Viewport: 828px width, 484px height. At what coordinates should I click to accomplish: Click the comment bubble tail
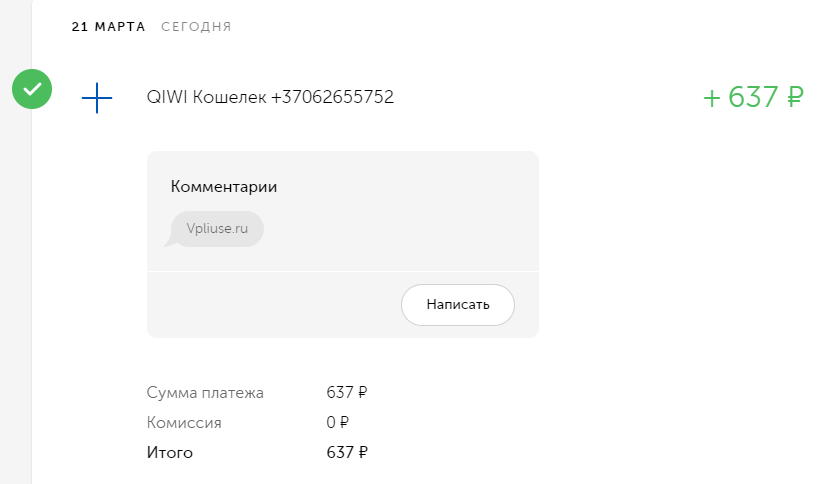coord(170,242)
